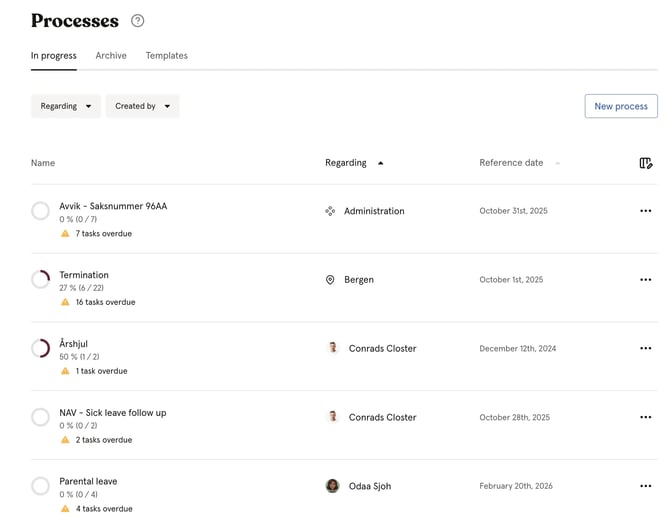Viewport: 670px width, 522px height.
Task: Click the 50 % (1 / 2) progress text
Action: [79, 357]
